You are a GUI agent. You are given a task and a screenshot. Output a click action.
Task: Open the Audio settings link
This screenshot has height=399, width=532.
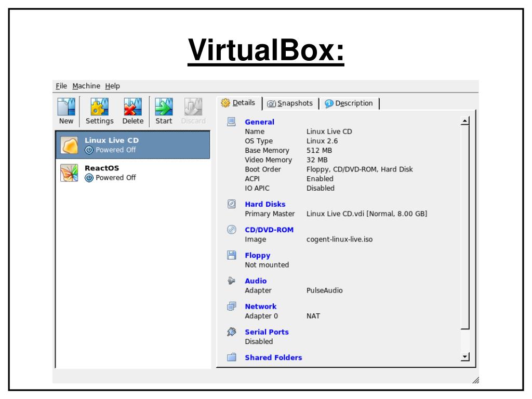[256, 281]
